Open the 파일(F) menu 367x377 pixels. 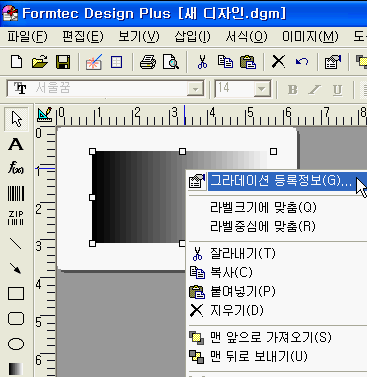coord(27,37)
